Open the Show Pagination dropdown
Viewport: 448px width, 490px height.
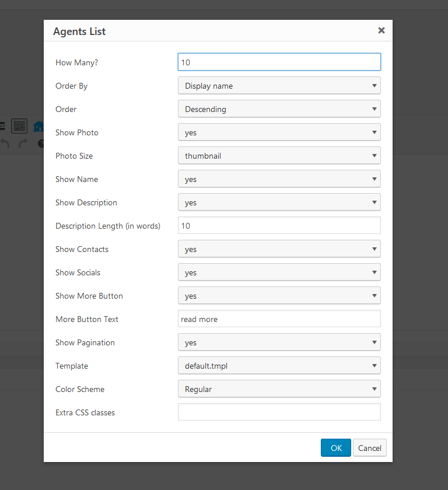[279, 342]
